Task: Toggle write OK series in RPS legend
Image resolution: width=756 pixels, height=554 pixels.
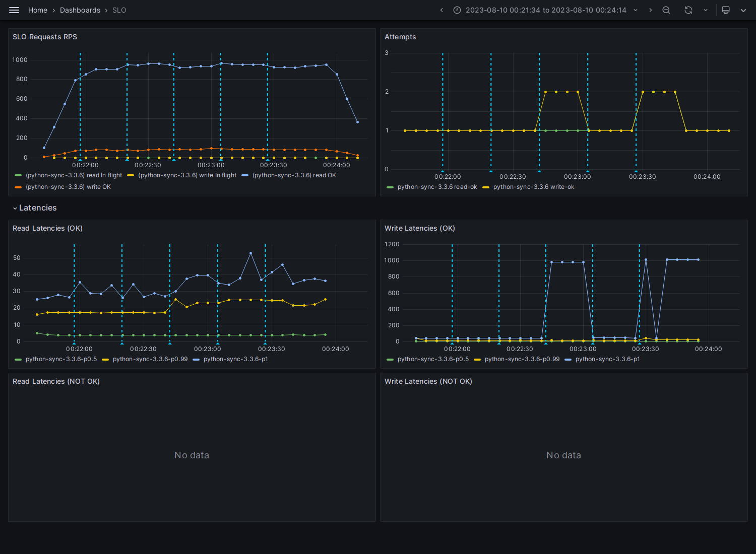Action: [x=69, y=187]
